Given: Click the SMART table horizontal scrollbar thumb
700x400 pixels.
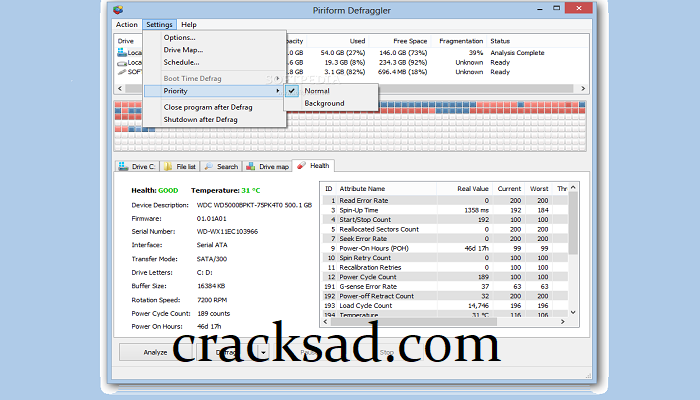Looking at the screenshot, I should tap(414, 321).
